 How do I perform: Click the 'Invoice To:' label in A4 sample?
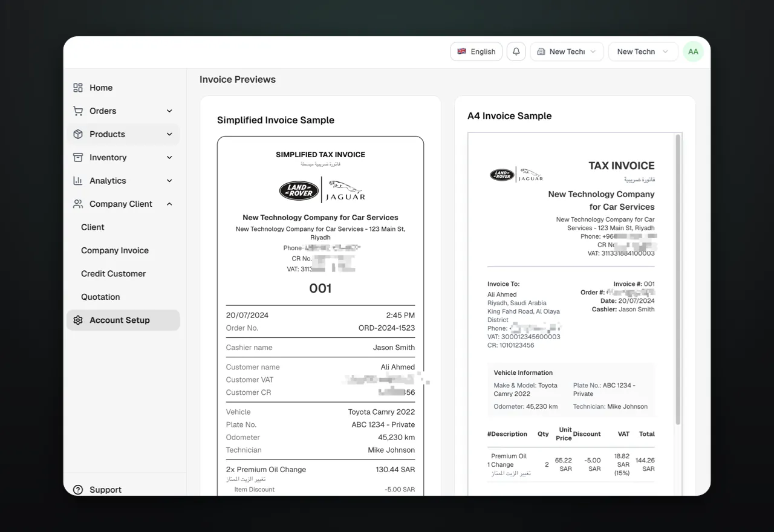pos(504,284)
